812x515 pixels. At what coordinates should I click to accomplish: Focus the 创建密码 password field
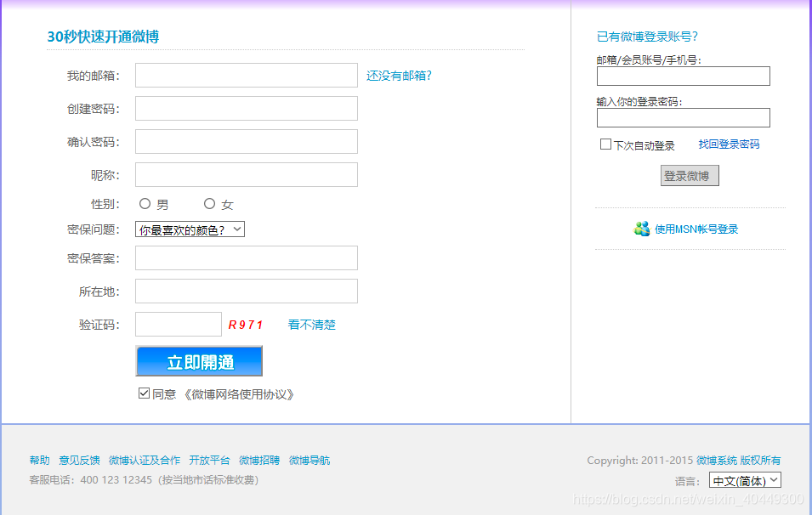[x=247, y=108]
